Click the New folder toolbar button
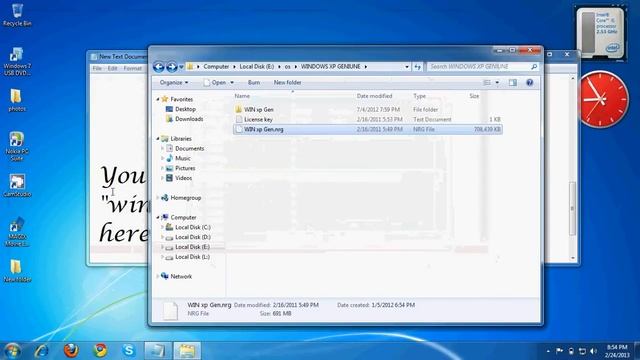 pos(287,82)
